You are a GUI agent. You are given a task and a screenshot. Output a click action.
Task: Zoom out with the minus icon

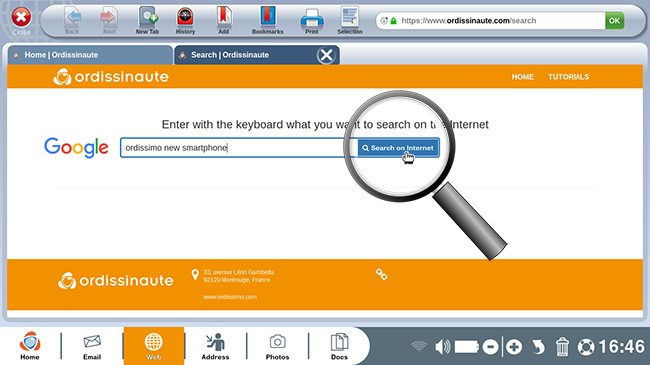[490, 347]
